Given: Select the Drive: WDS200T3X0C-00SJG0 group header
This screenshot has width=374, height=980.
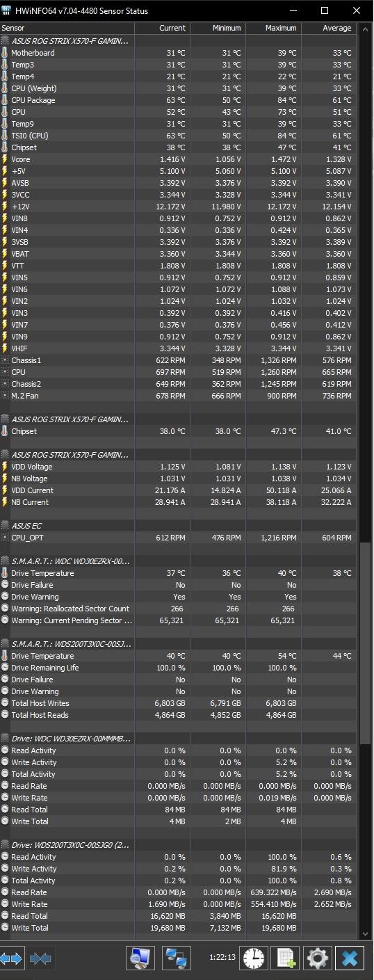Looking at the screenshot, I should point(178,845).
